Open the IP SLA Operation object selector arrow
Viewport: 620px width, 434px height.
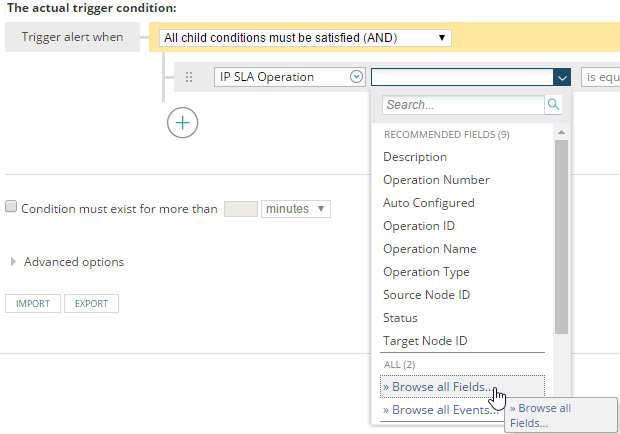[x=356, y=77]
